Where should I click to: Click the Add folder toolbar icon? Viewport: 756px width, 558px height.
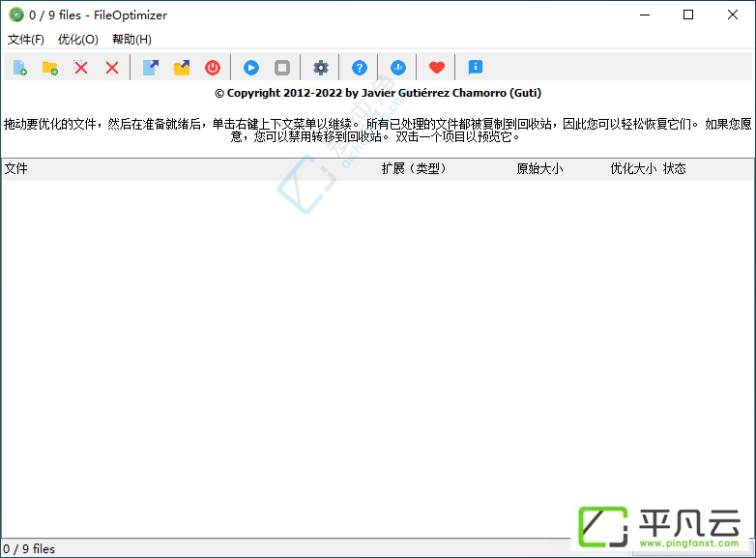(50, 68)
